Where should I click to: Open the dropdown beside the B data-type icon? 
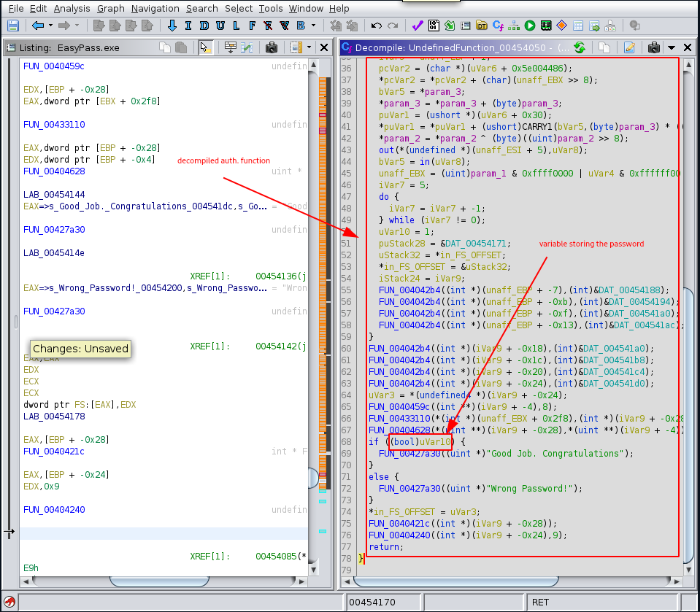click(312, 24)
